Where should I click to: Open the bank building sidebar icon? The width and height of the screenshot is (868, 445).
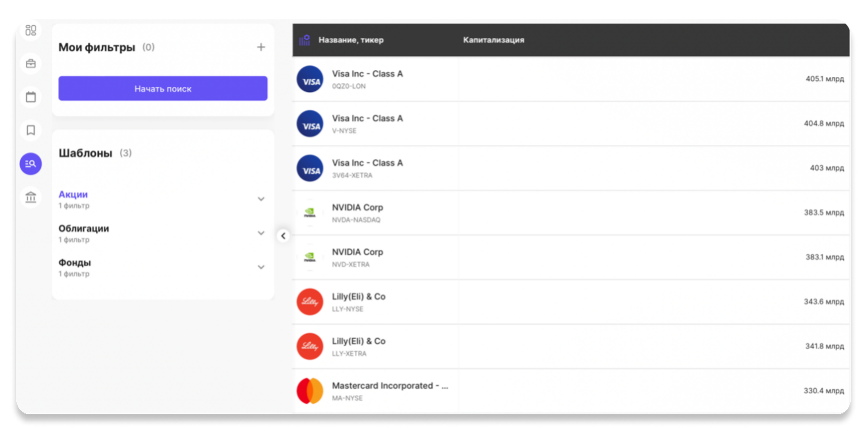coord(30,198)
